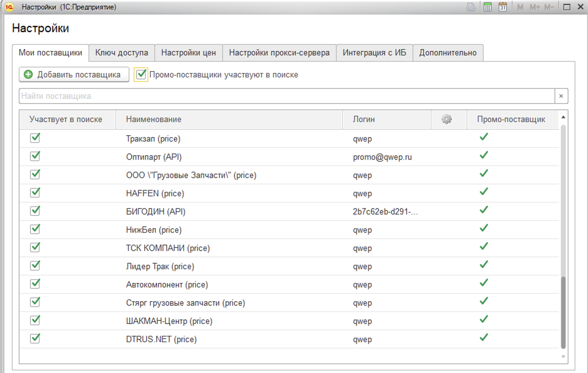This screenshot has width=588, height=373.
Task: Open 'Настройки прокси-сервера' tab
Action: [279, 53]
